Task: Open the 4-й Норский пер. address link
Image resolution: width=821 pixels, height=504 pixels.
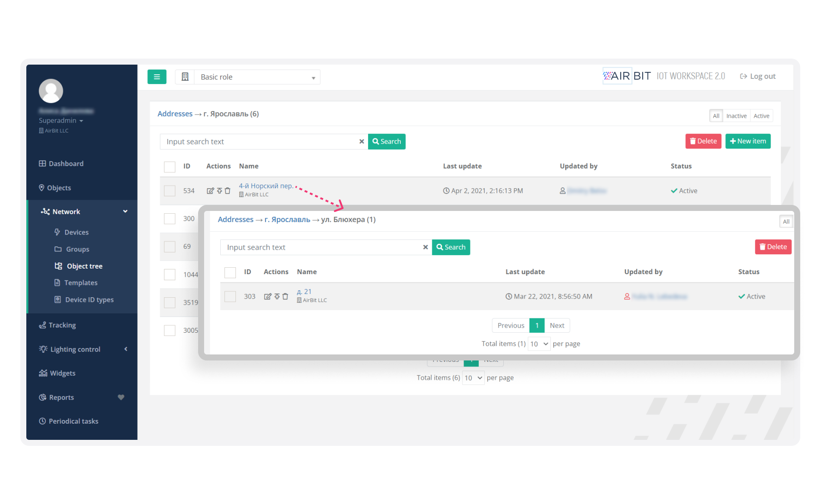Action: pyautogui.click(x=266, y=186)
